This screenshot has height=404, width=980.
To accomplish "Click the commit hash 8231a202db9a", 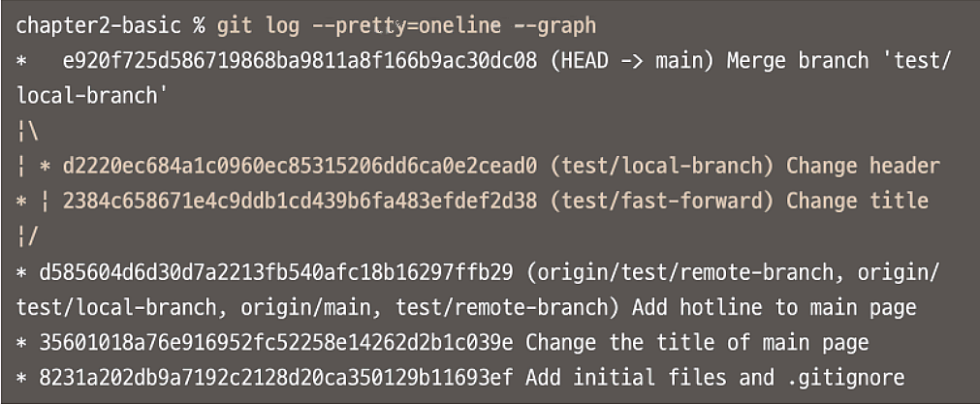I will pyautogui.click(x=275, y=377).
